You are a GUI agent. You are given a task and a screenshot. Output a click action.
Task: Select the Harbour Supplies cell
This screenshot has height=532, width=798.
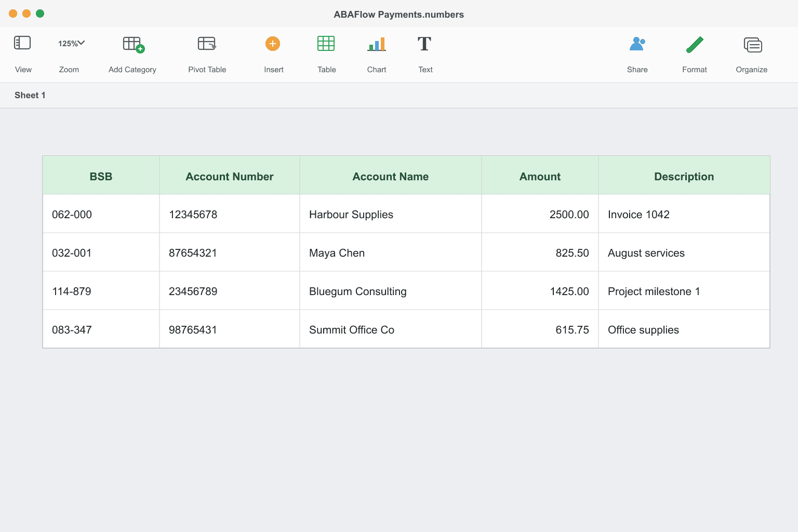(x=391, y=214)
